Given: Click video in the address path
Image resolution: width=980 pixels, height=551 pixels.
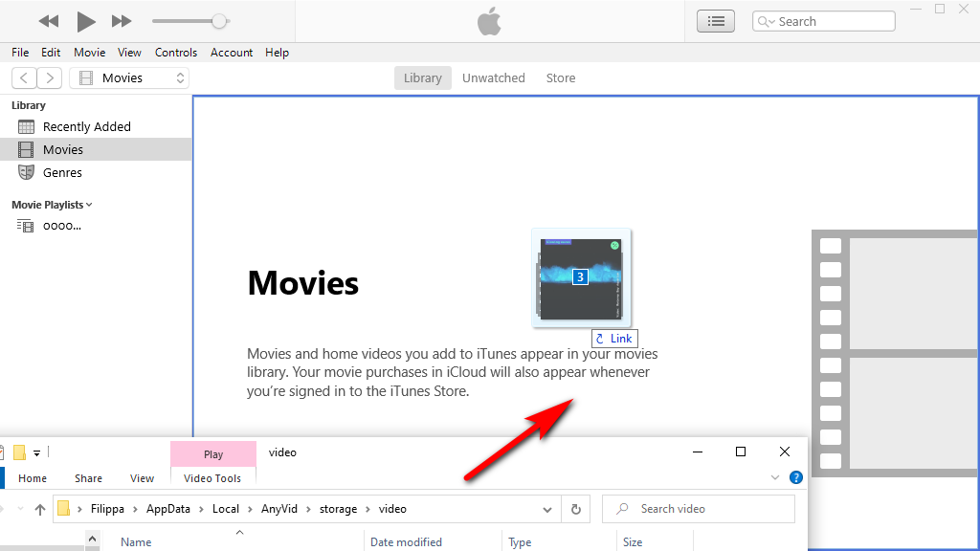Looking at the screenshot, I should point(392,509).
